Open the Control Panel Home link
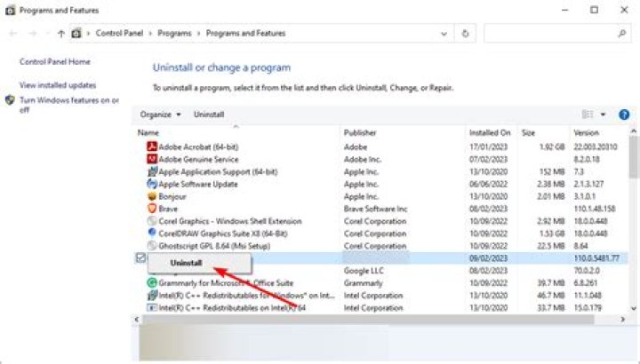 [x=55, y=62]
